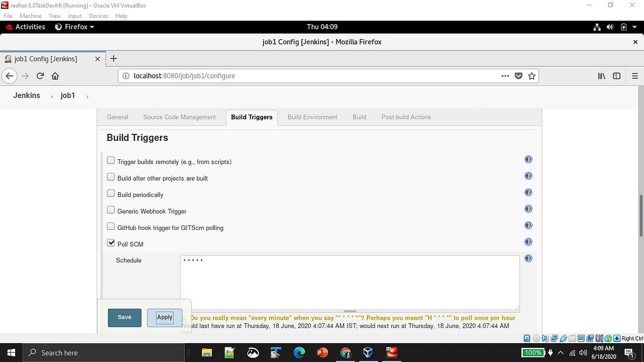Switch to the General tab
This screenshot has height=362, width=644.
[117, 117]
